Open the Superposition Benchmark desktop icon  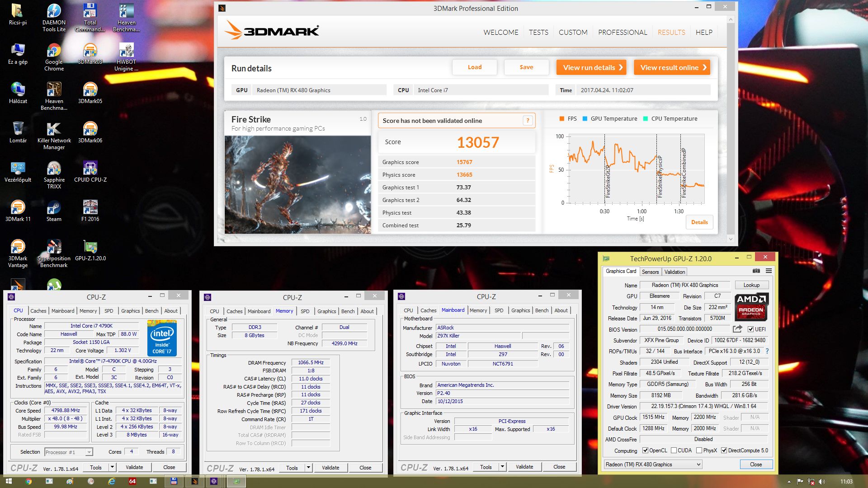click(x=54, y=254)
